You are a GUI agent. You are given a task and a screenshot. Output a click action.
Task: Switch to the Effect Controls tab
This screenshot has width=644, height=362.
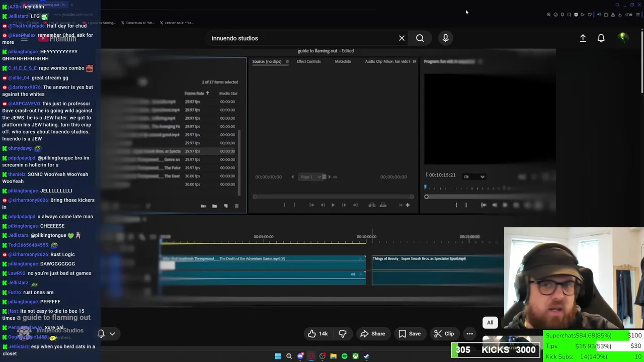coord(308,61)
